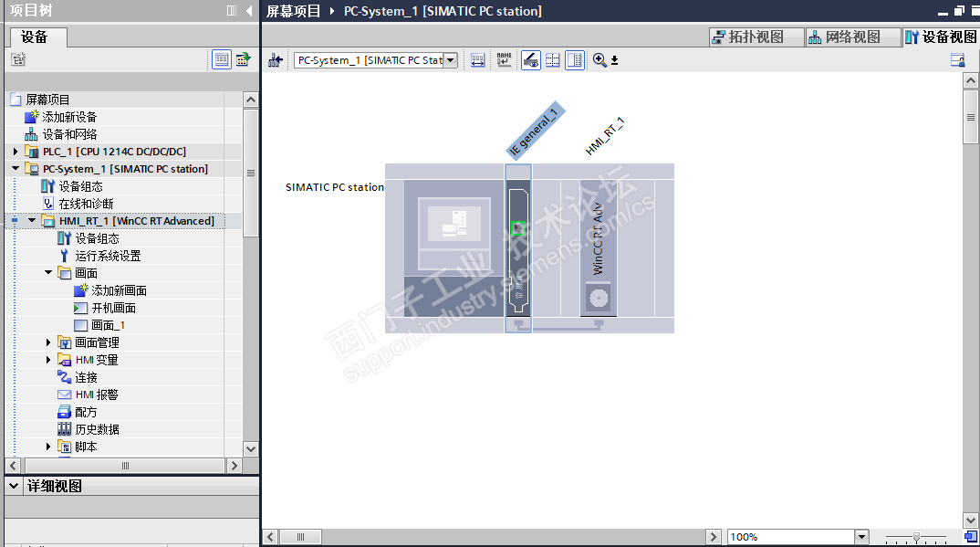The image size is (980, 547).
Task: Toggle the highlighted column layout icon
Action: tap(575, 60)
